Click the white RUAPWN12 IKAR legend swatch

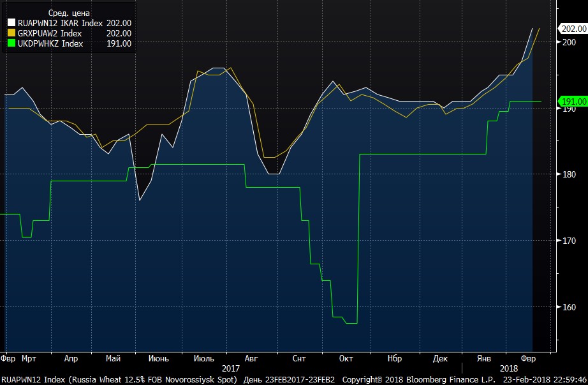11,23
